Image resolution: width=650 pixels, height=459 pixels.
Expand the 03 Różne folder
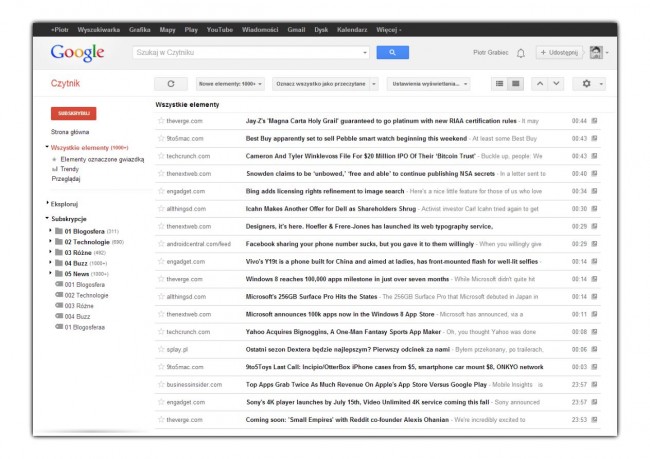[51, 252]
